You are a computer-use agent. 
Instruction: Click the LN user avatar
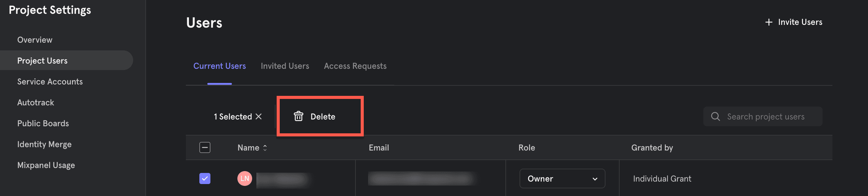pyautogui.click(x=245, y=178)
